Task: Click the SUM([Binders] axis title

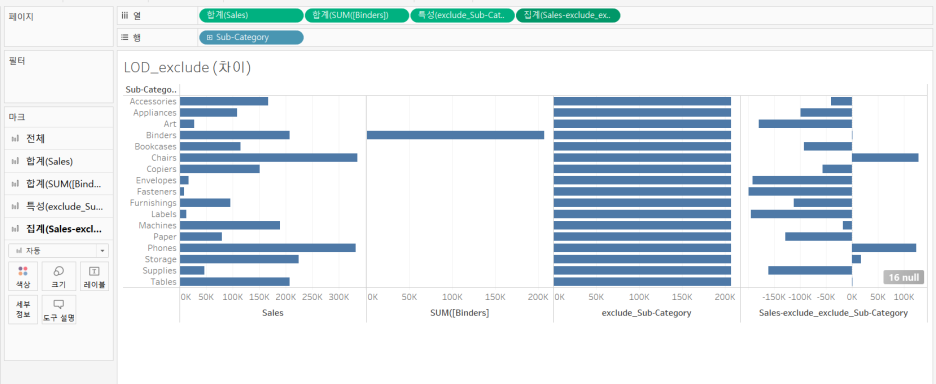Action: coord(460,313)
